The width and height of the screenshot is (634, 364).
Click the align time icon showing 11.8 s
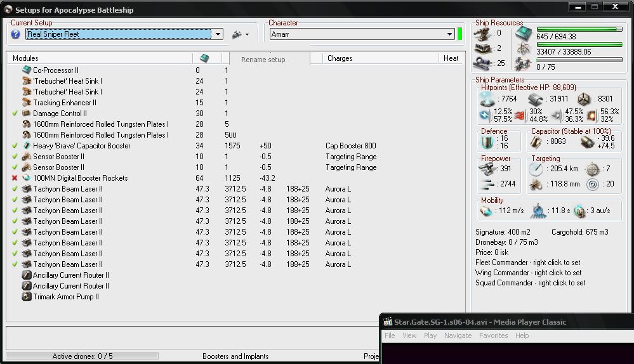538,211
